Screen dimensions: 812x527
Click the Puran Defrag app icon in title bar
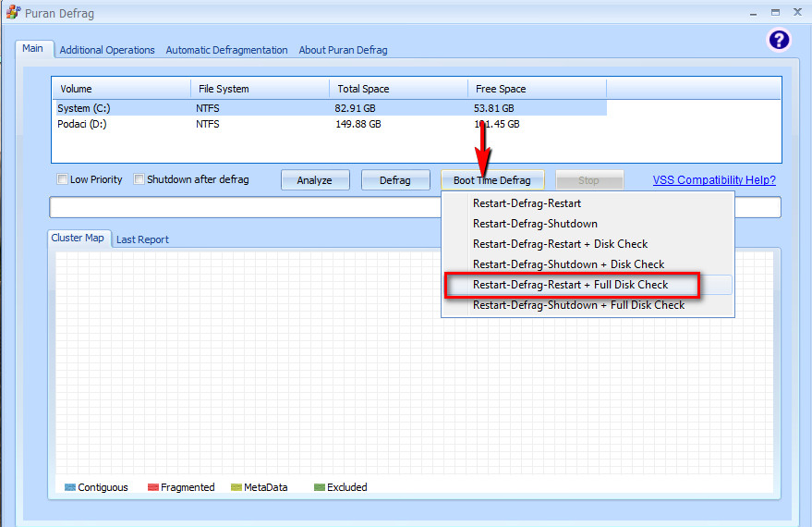click(14, 12)
